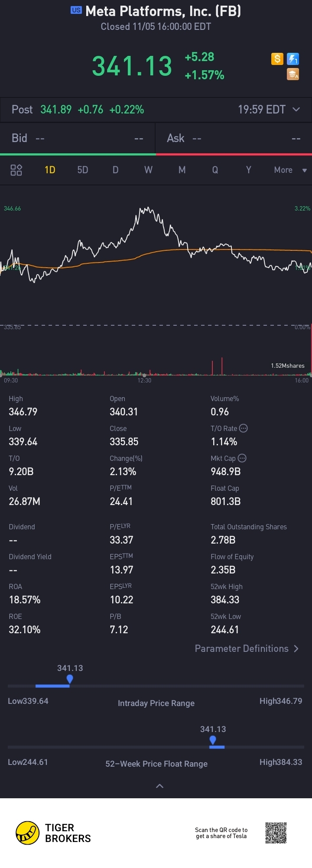Select the 1D chart tab
Viewport: 312px width, 868px height.
click(50, 170)
